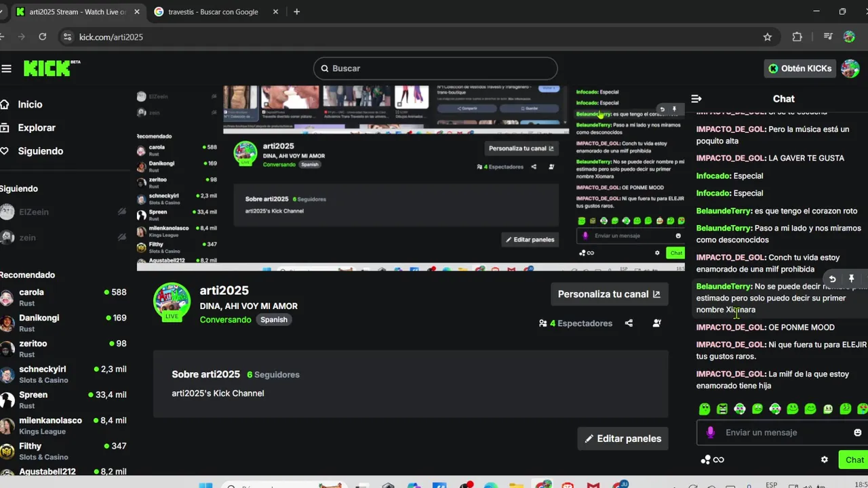868x488 pixels.
Task: Click the "DINA, AHI VOY MI AMOR" stream title
Action: coord(248,306)
